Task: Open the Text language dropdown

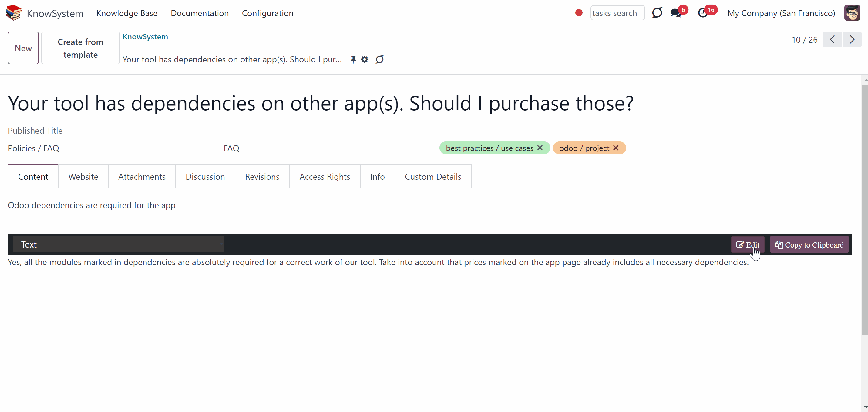Action: coord(118,244)
